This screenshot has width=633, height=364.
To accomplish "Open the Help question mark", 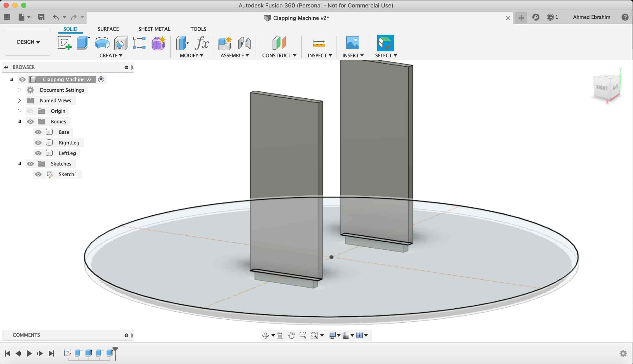I will pyautogui.click(x=625, y=17).
